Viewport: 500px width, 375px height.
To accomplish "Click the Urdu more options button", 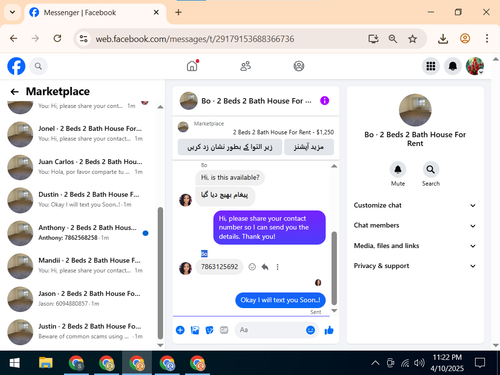I will (x=309, y=147).
